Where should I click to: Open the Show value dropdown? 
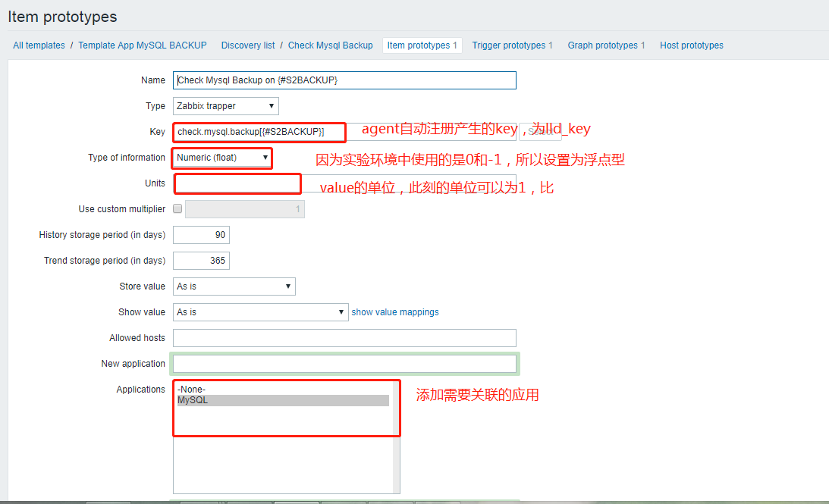click(x=261, y=312)
